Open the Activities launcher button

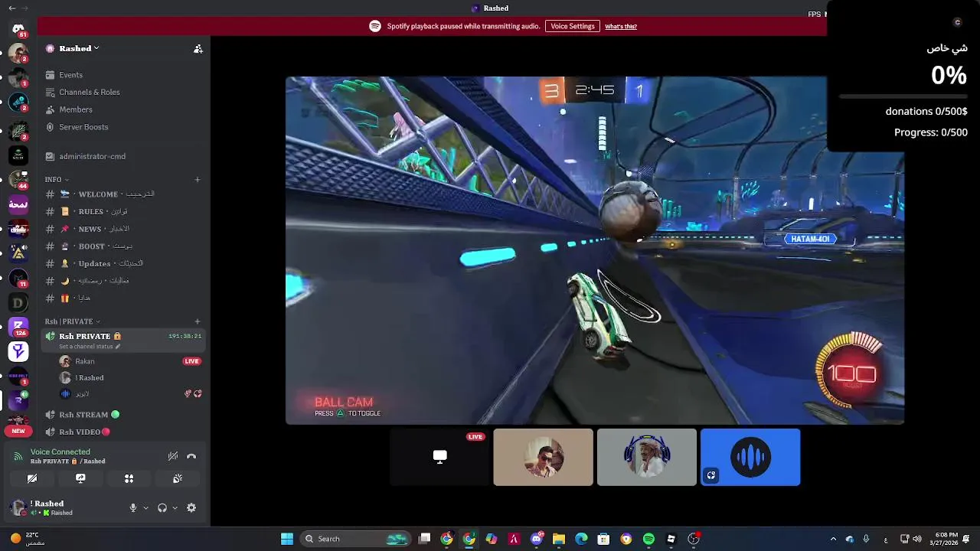129,478
